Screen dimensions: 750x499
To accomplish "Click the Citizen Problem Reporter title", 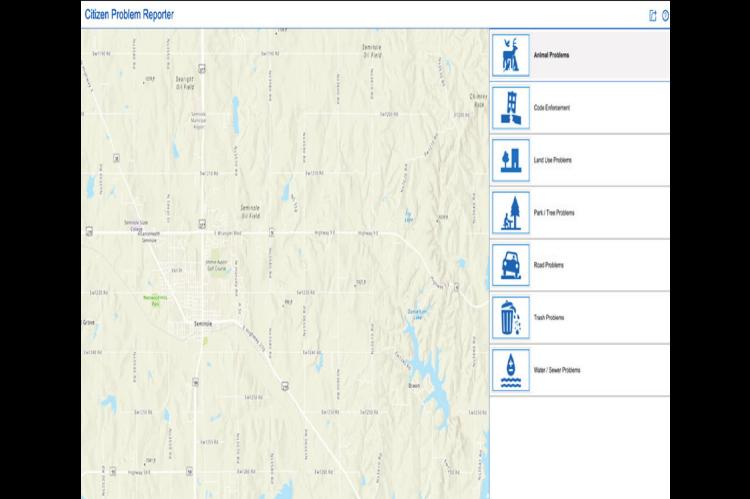I will [129, 14].
